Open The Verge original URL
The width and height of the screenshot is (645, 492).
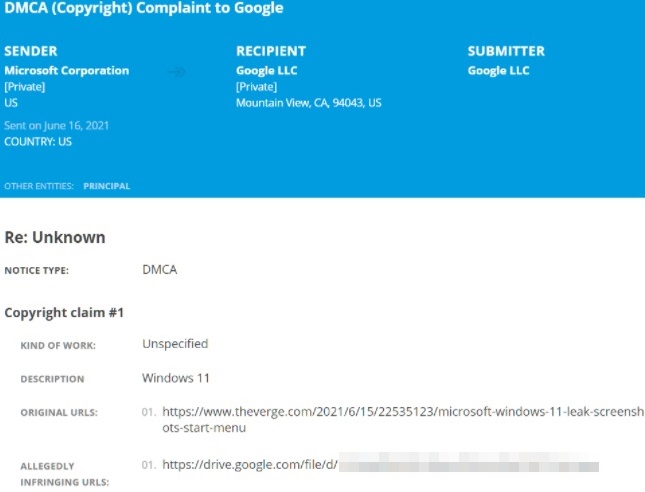[x=403, y=419]
